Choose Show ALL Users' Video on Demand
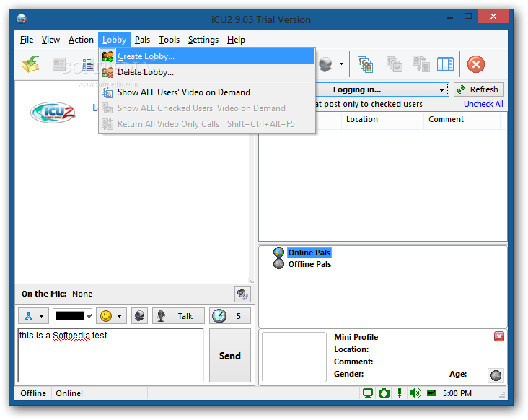The image size is (528, 420). click(207, 92)
